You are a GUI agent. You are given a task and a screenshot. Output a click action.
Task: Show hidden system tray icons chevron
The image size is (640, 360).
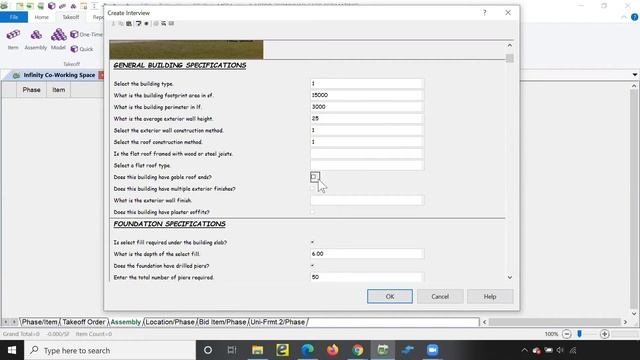[524, 350]
